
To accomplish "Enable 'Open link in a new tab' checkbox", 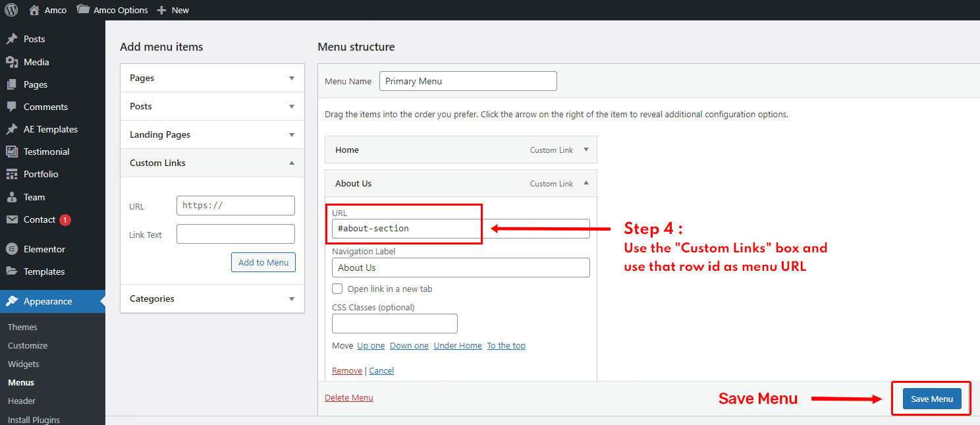I will pos(337,289).
